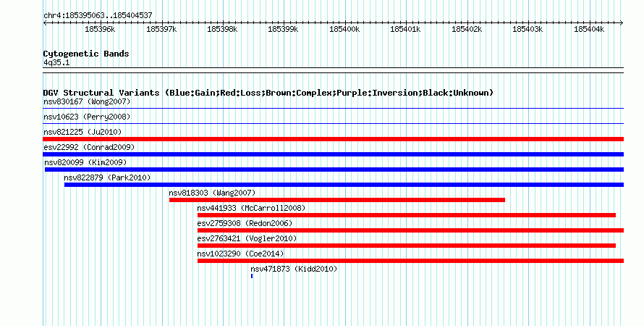Select the blue bar under nsv820099 (Kim2009)
Image resolution: width=644 pixels, height=326 pixels.
[x=334, y=170]
